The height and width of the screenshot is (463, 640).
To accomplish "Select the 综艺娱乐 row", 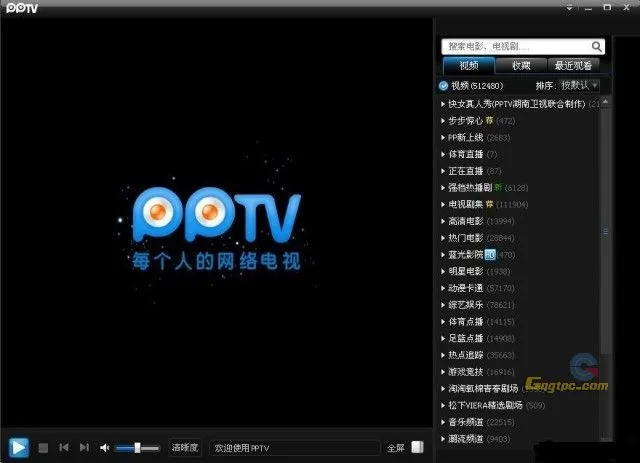I will tap(520, 305).
